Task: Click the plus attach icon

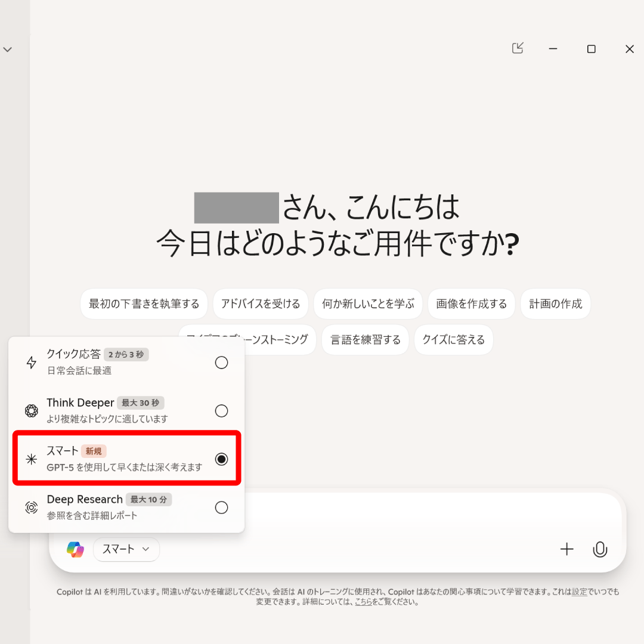Action: (567, 549)
